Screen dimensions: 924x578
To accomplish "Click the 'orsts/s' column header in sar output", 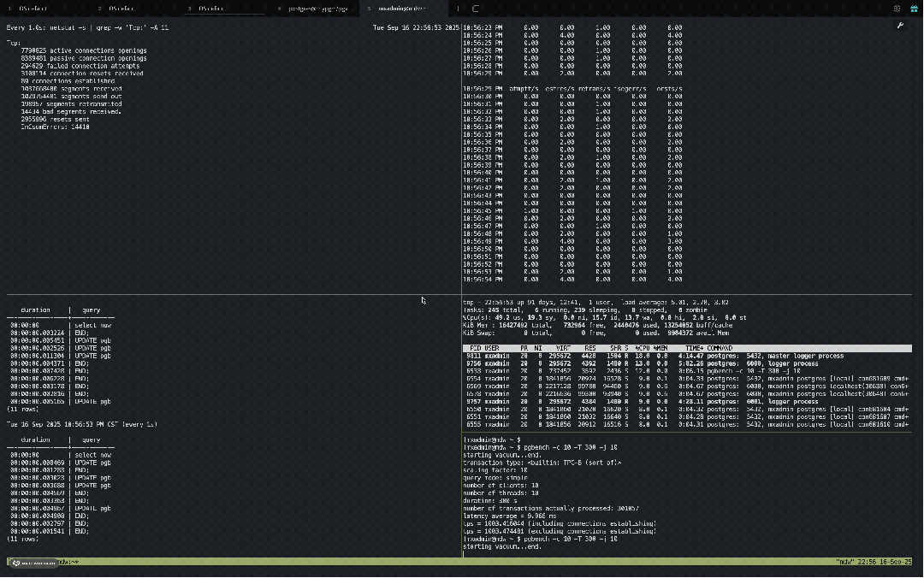I will (x=669, y=89).
